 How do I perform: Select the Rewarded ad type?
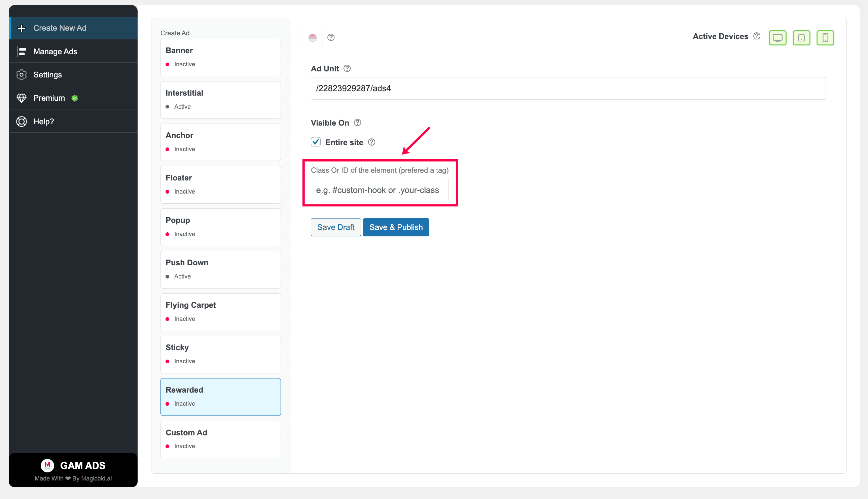pyautogui.click(x=220, y=397)
